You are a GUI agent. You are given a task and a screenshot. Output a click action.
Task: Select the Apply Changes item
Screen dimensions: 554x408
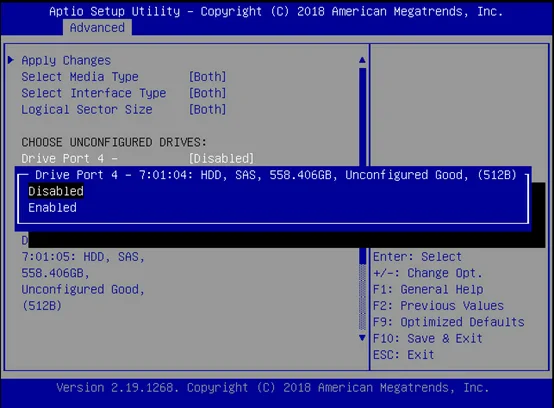click(x=66, y=60)
